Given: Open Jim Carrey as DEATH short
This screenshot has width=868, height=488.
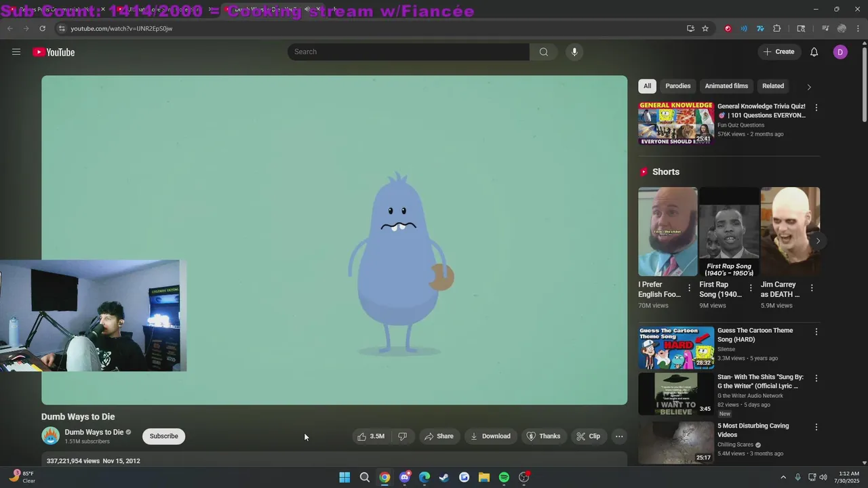Looking at the screenshot, I should [790, 232].
